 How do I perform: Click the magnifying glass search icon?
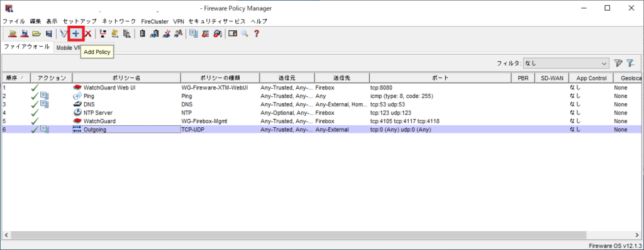(x=245, y=34)
